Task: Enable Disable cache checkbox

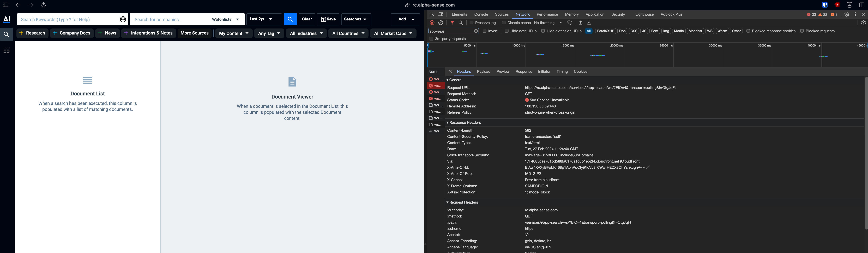Action: click(x=503, y=23)
